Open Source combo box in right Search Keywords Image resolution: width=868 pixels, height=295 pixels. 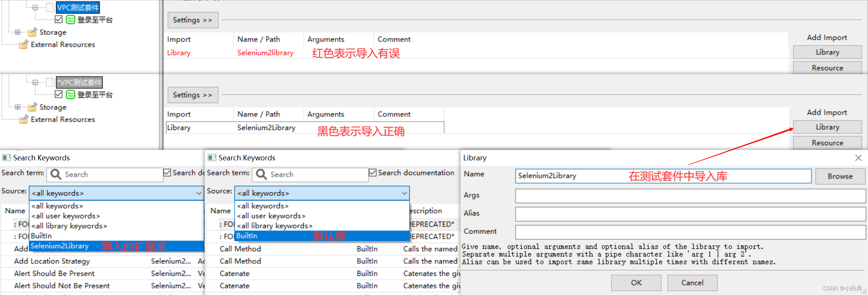[322, 193]
